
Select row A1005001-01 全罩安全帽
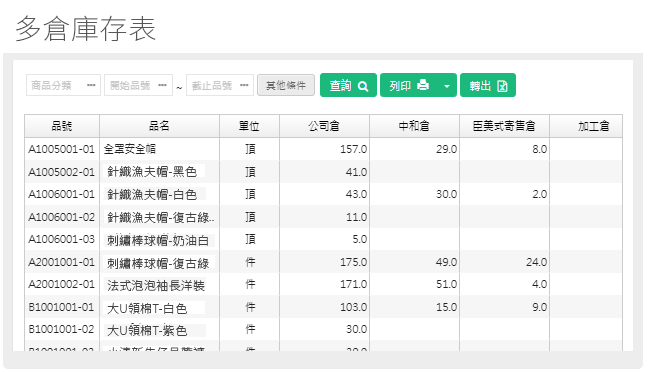click(x=323, y=149)
